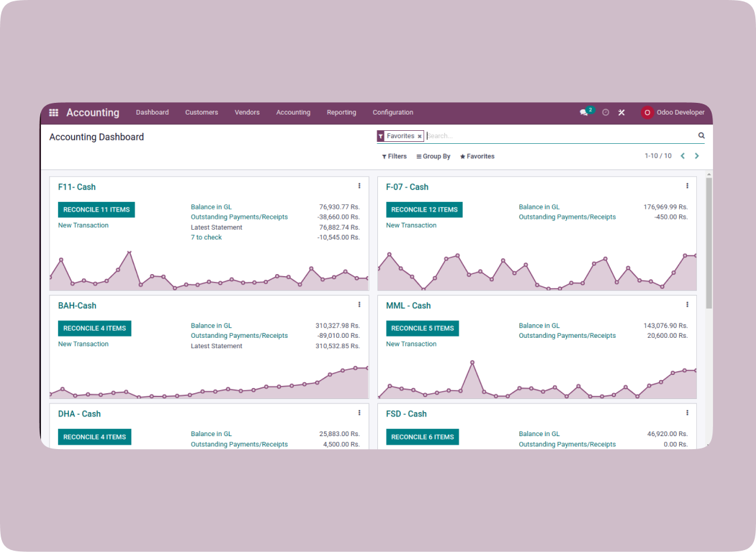
Task: Focus the search input field
Action: point(560,136)
